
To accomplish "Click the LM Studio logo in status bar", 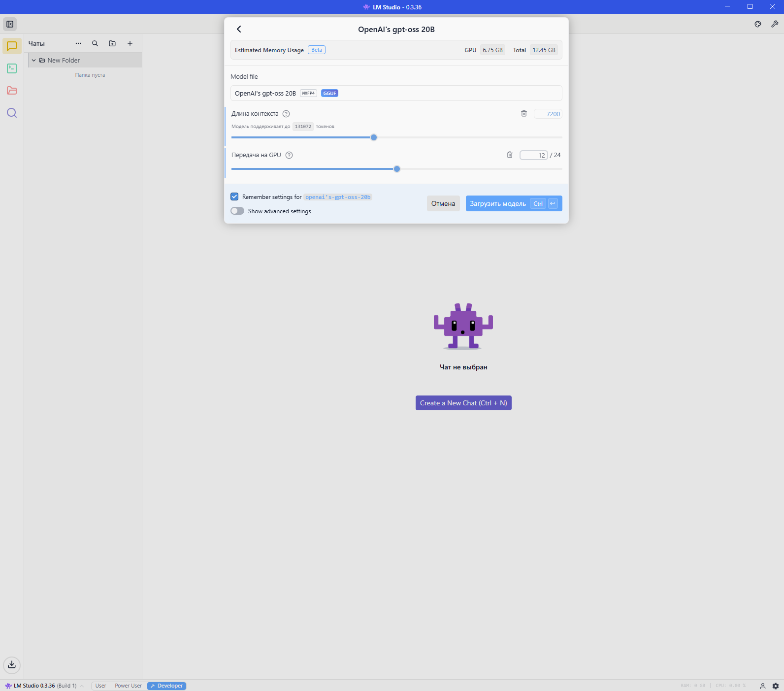I will pyautogui.click(x=8, y=686).
